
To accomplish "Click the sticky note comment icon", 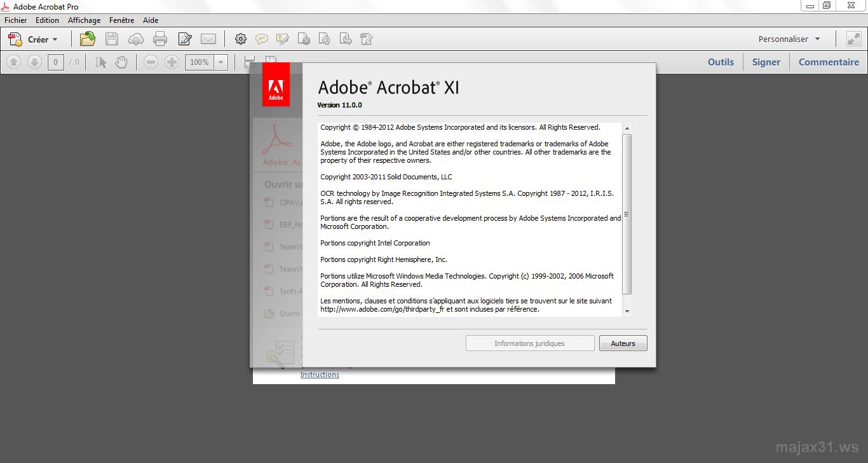I will [262, 39].
